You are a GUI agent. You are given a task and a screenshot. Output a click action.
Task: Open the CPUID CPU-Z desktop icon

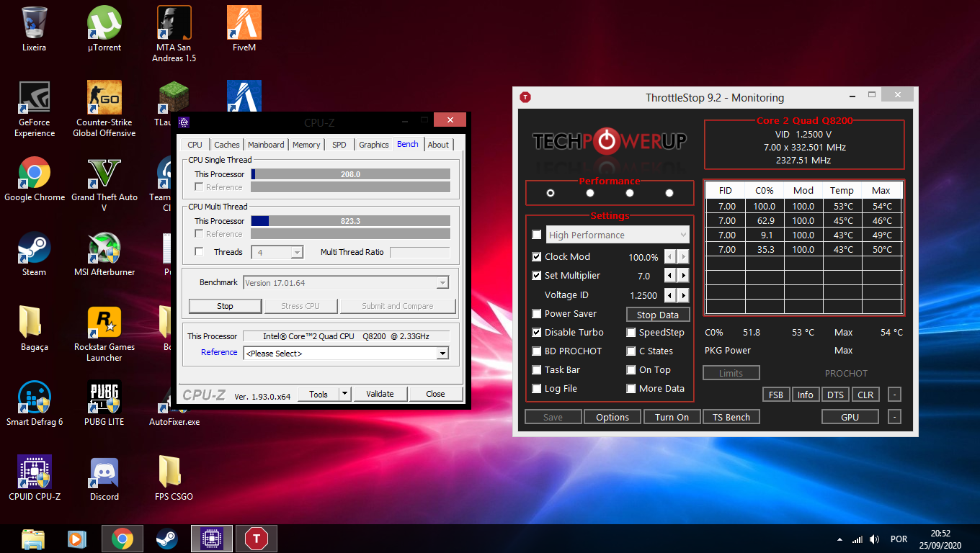35,479
